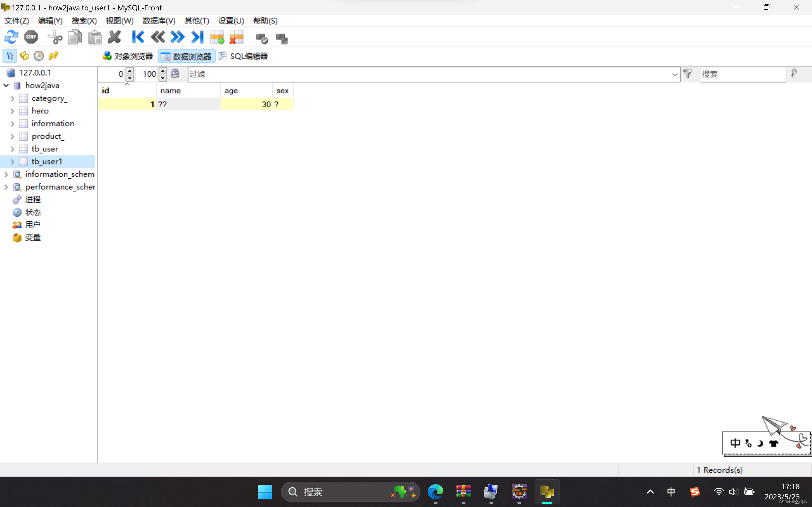
Task: Open the 数据库(V) menu
Action: tap(159, 21)
